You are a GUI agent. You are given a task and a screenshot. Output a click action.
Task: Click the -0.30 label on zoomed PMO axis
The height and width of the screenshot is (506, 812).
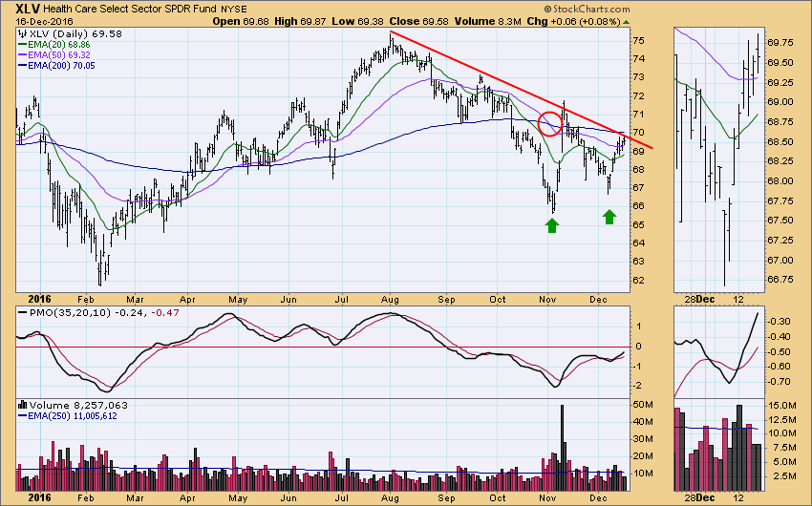click(779, 322)
